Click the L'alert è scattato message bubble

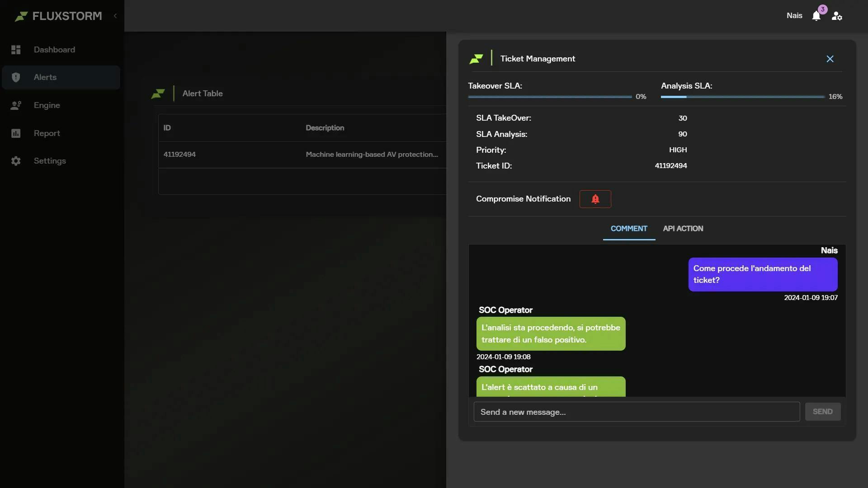[551, 387]
